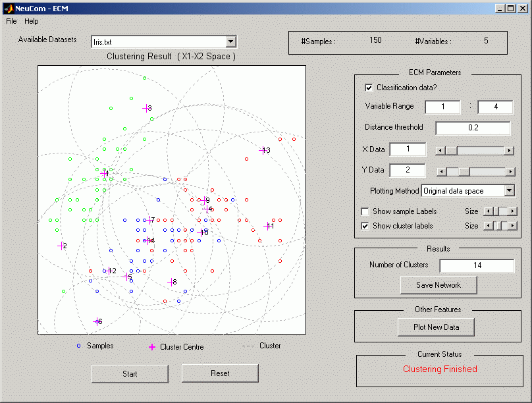532x403 pixels.
Task: Click Variable Range start field
Action: tap(442, 107)
